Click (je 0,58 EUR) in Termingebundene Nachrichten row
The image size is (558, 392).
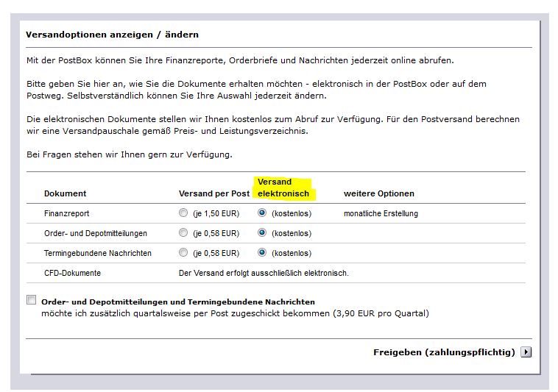(x=216, y=254)
